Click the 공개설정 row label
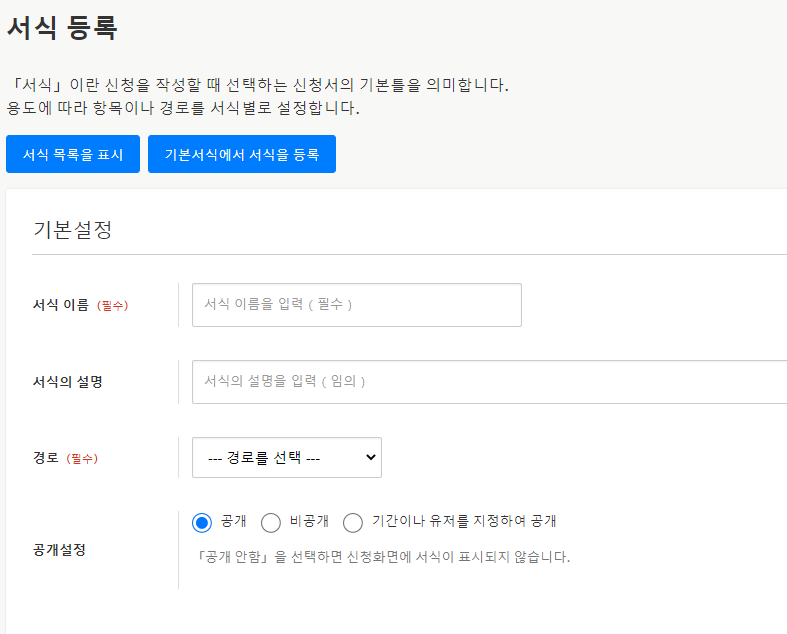 tap(59, 550)
